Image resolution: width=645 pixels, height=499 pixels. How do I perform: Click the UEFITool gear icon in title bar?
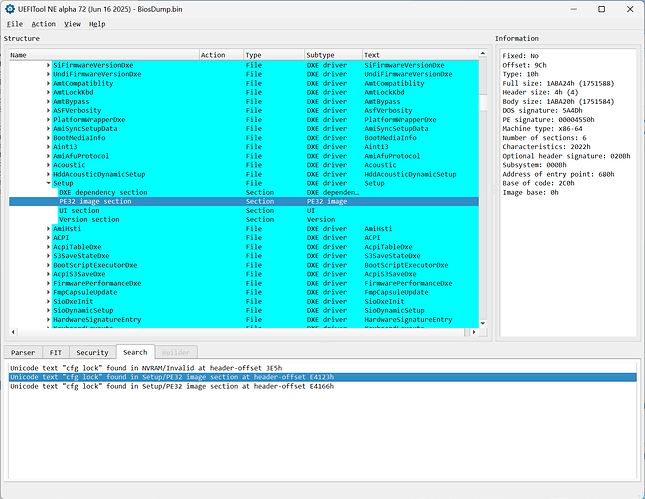tap(9, 9)
